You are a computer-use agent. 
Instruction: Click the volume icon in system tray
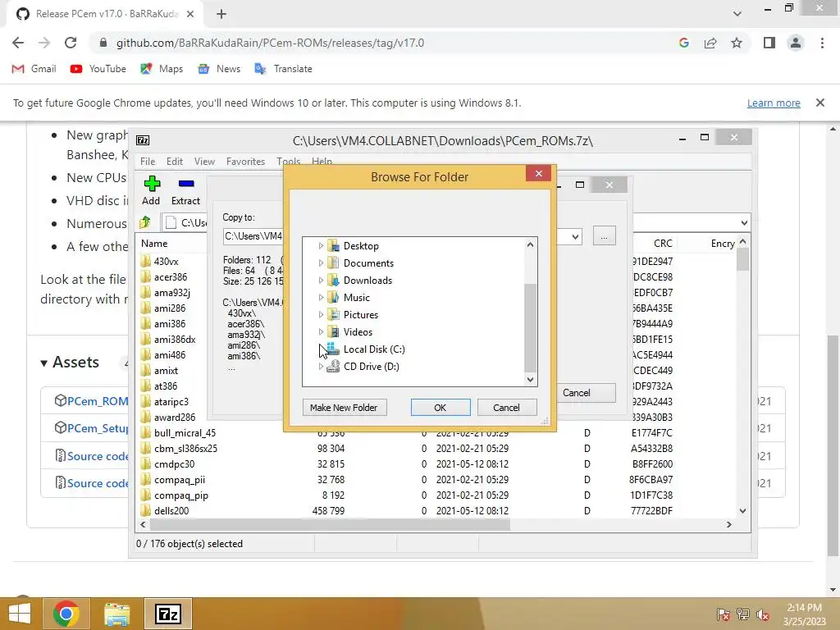click(763, 614)
